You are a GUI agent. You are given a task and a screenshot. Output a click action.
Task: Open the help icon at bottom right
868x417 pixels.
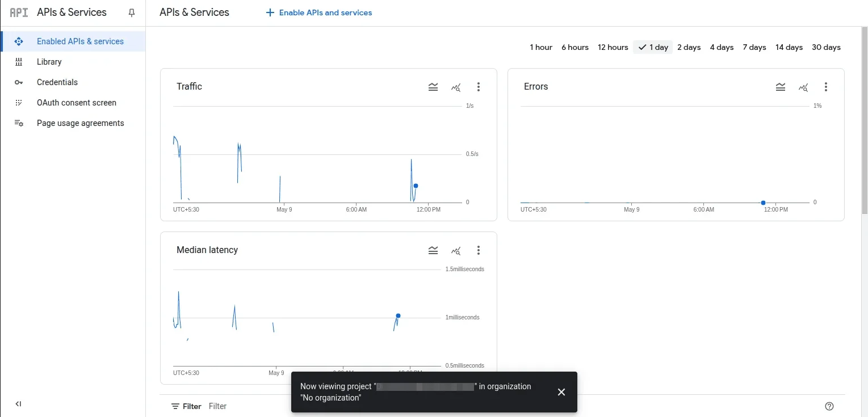tap(829, 406)
